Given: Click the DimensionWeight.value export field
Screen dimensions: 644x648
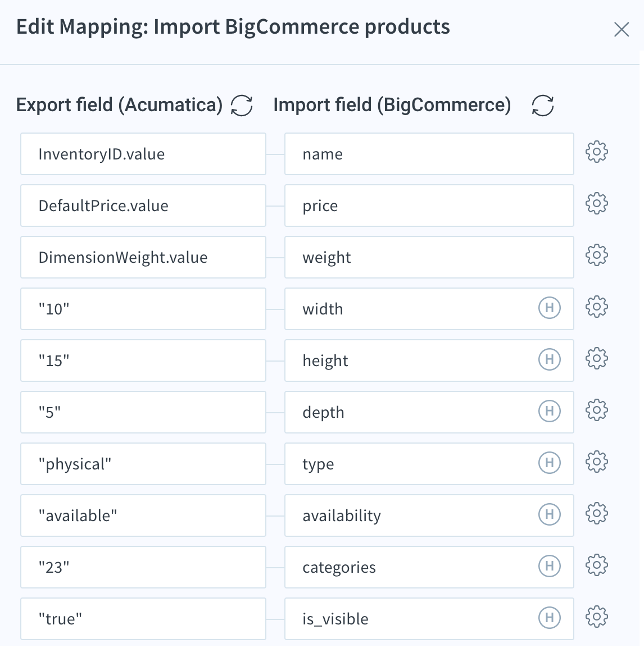Looking at the screenshot, I should point(143,257).
